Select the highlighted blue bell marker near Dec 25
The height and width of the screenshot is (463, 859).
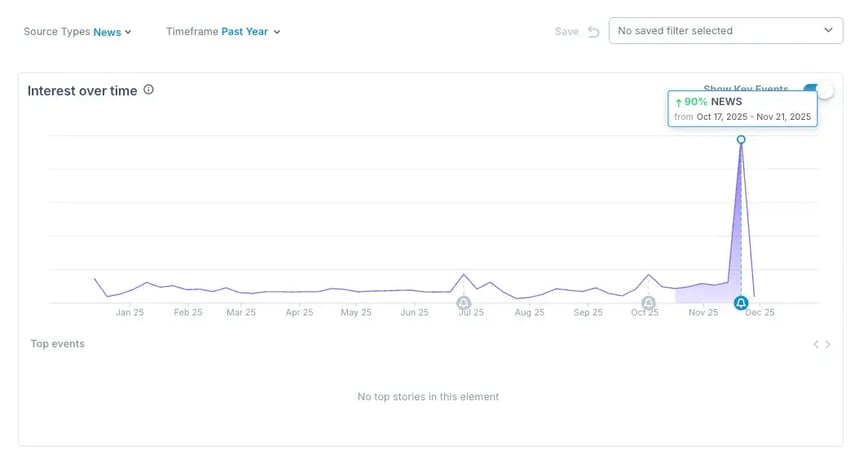pyautogui.click(x=741, y=303)
